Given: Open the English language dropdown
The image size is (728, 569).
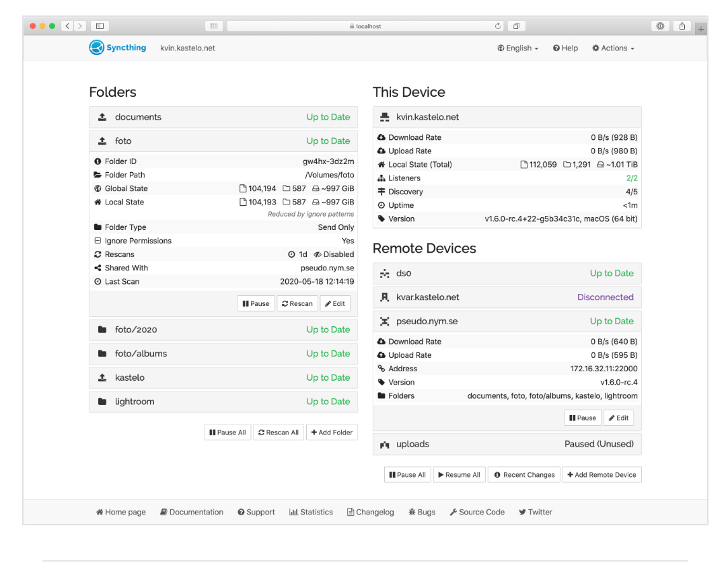Looking at the screenshot, I should coord(517,48).
